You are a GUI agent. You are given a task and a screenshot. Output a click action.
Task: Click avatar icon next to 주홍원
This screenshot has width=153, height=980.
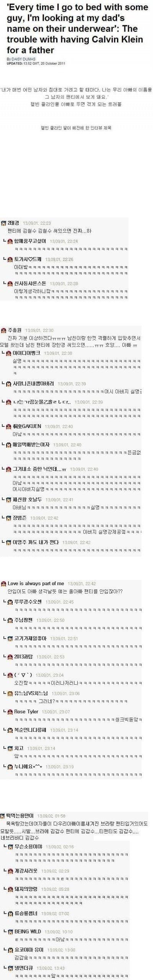[4, 330]
